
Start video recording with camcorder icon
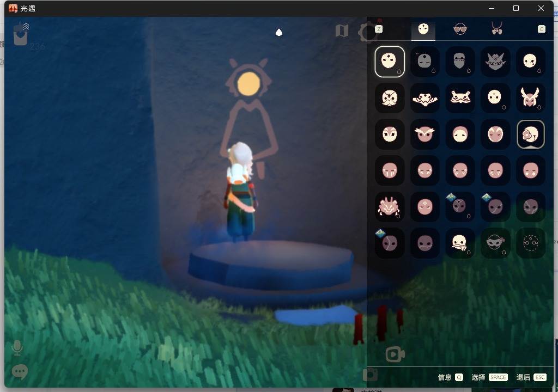click(x=395, y=354)
